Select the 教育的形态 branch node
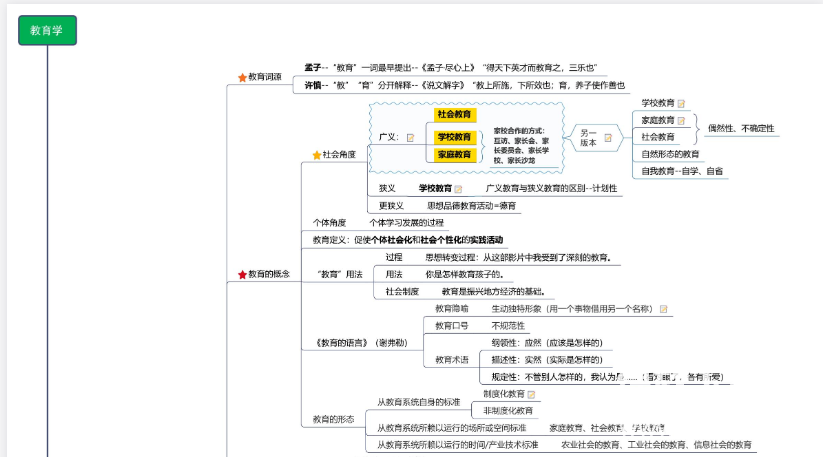Viewport: 823px width, 457px height. click(x=333, y=418)
